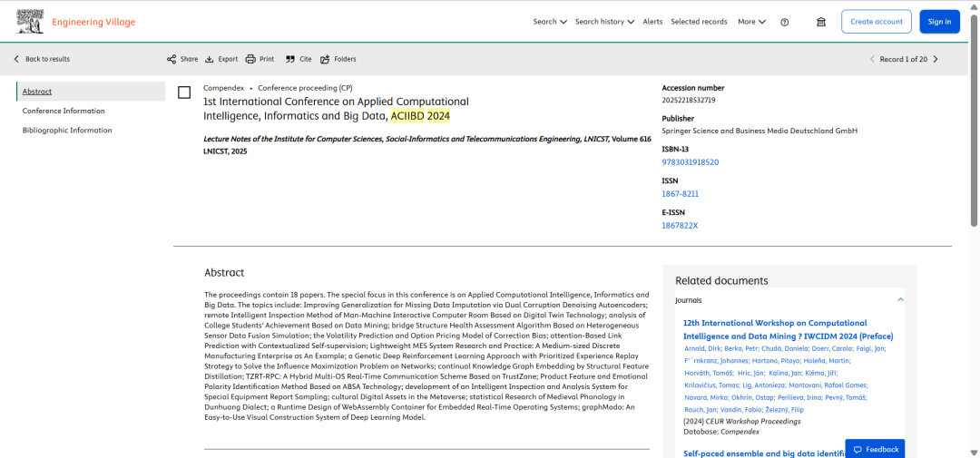
Task: Click the Compendex database label
Action: point(224,88)
